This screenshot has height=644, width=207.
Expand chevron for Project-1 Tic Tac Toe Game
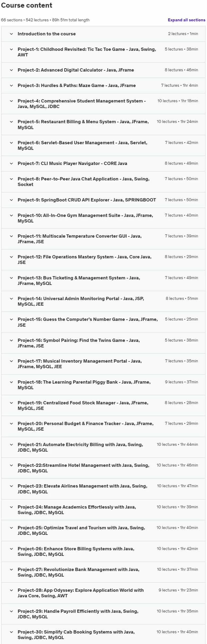[x=11, y=49]
